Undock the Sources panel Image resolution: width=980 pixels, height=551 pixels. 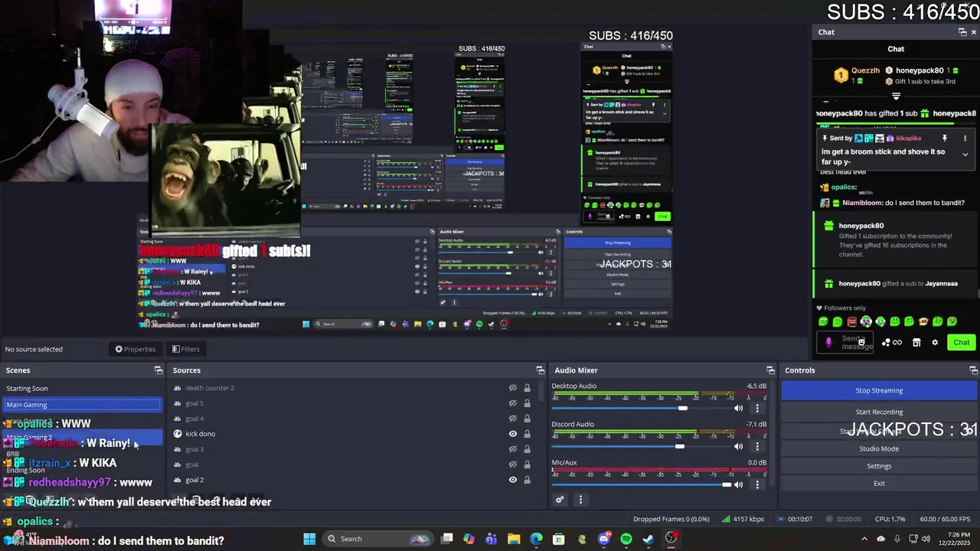tap(540, 370)
